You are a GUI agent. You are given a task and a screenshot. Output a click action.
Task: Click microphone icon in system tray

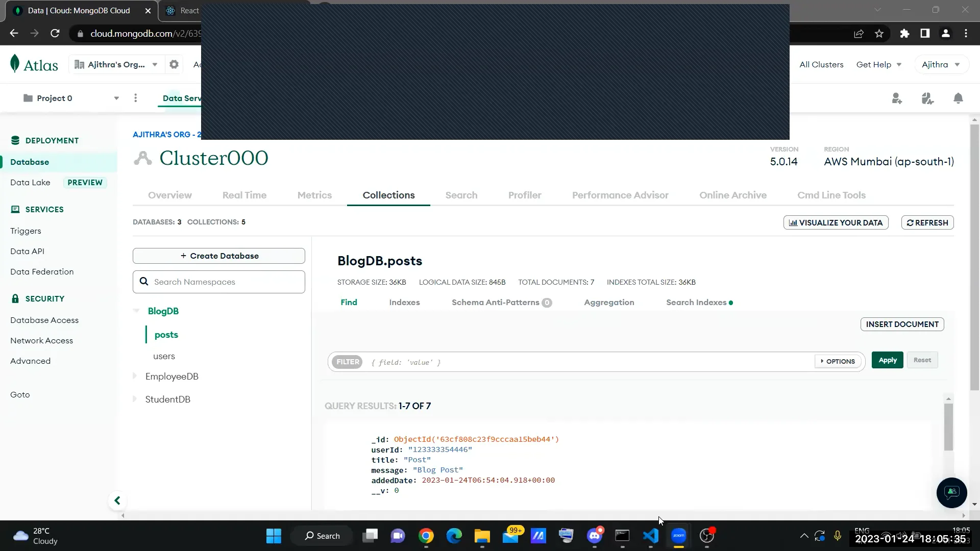pos(837,536)
